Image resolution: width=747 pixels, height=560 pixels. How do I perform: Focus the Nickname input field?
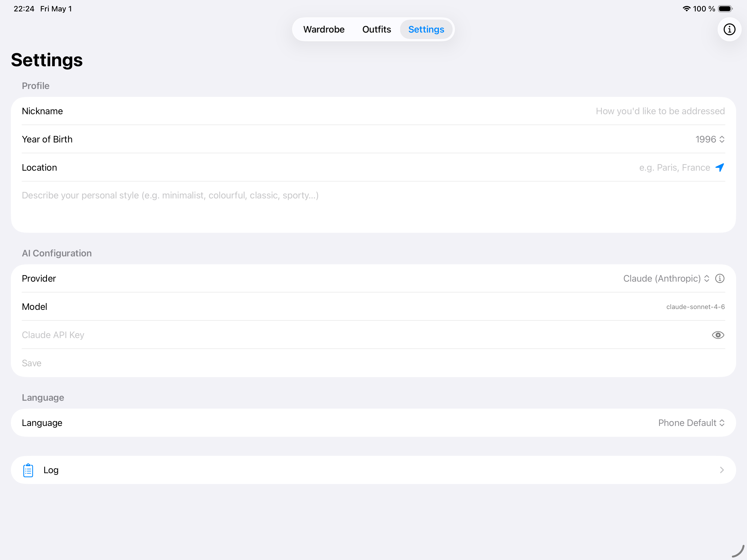point(660,111)
